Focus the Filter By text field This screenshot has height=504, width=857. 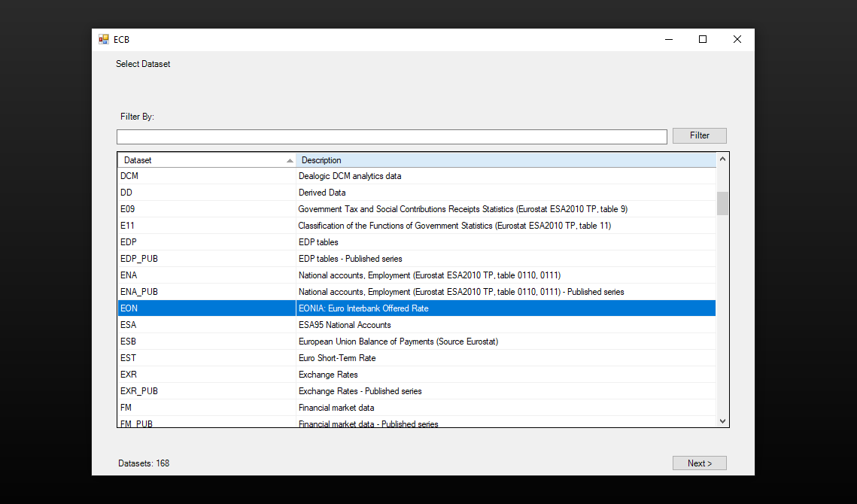pyautogui.click(x=391, y=137)
